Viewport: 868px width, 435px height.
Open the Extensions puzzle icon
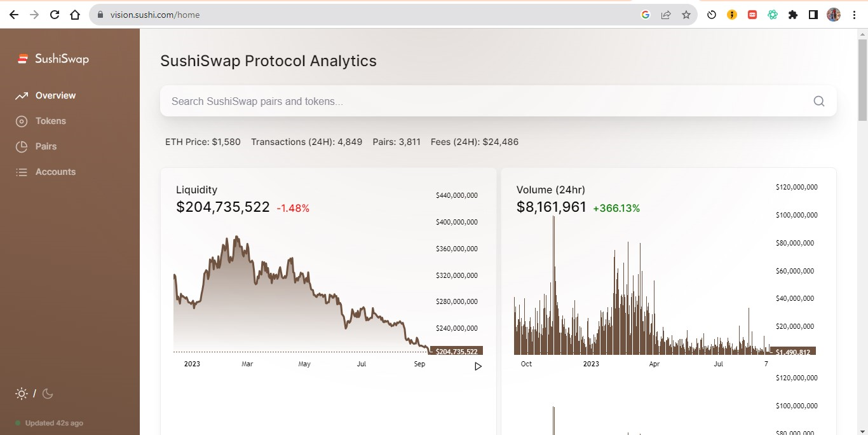793,15
